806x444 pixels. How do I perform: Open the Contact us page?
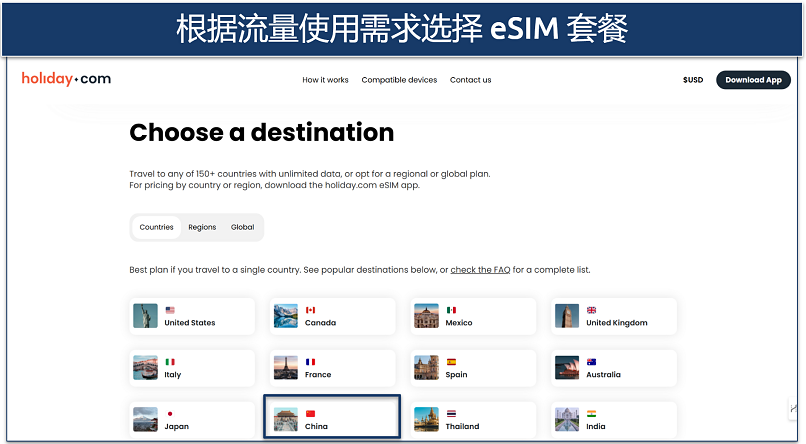pos(470,80)
